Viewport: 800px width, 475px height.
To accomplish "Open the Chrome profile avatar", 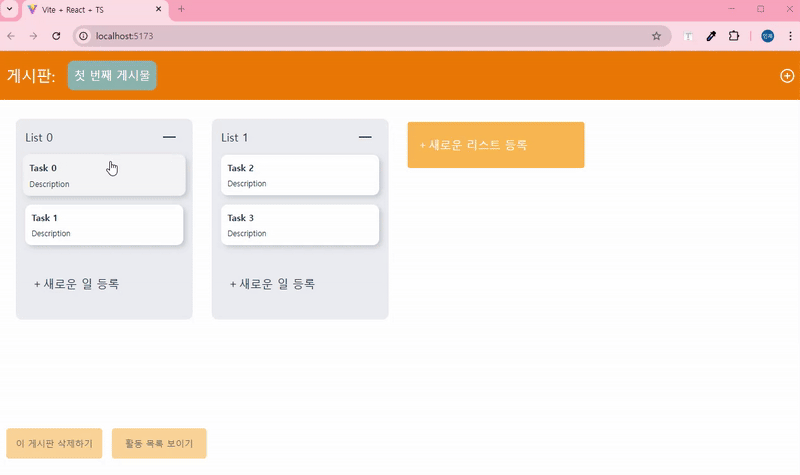I will (767, 36).
